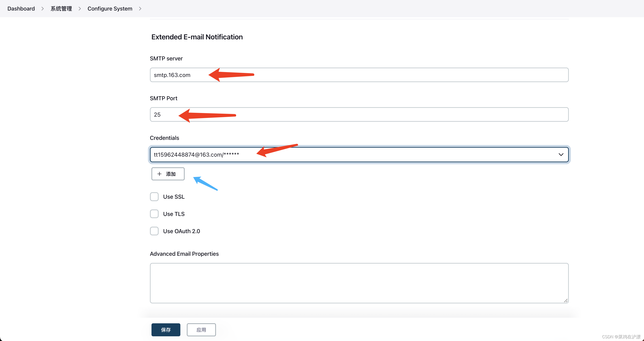
Task: Focus the SMTP server input field
Action: 359,75
